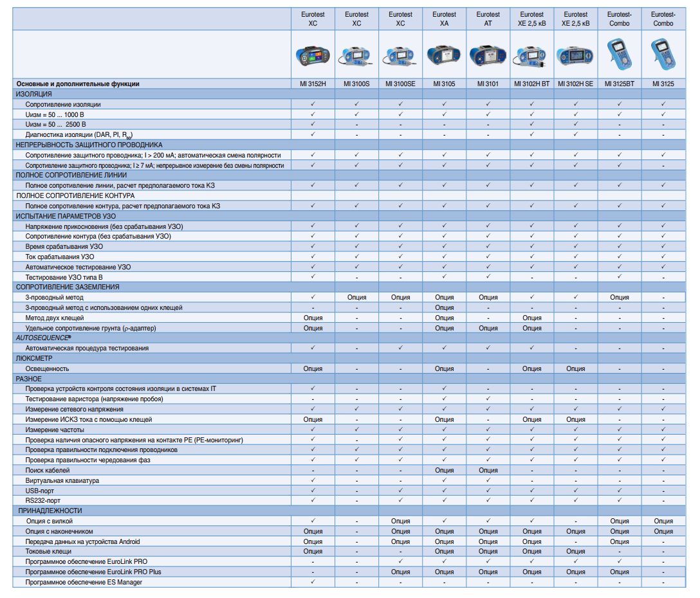Click the 'ИЗОЛЯЦИЯ' section heading
The image size is (700, 598).
[34, 94]
